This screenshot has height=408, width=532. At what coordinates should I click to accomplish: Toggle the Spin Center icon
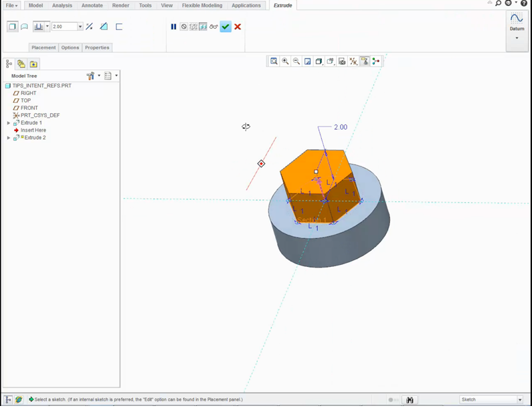[375, 61]
